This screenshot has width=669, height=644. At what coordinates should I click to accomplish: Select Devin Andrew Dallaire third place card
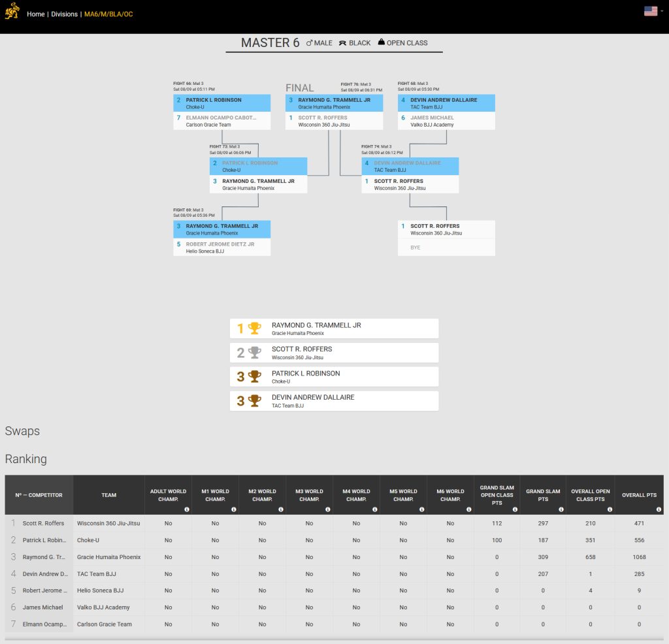point(334,401)
